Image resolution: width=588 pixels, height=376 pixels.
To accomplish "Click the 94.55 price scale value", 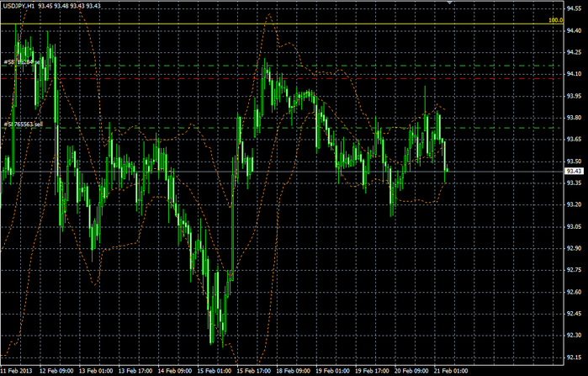I will click(575, 8).
